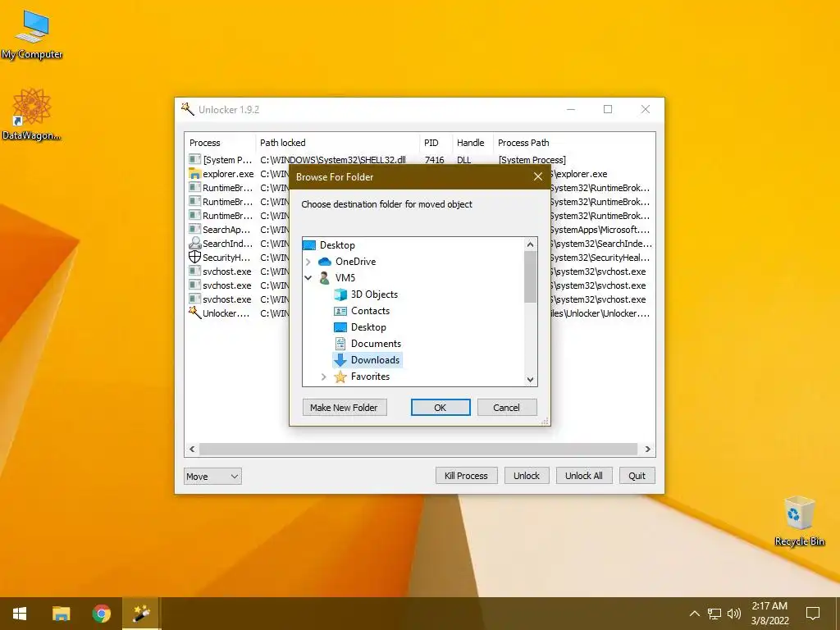
Task: Open the notification center icon
Action: [813, 614]
